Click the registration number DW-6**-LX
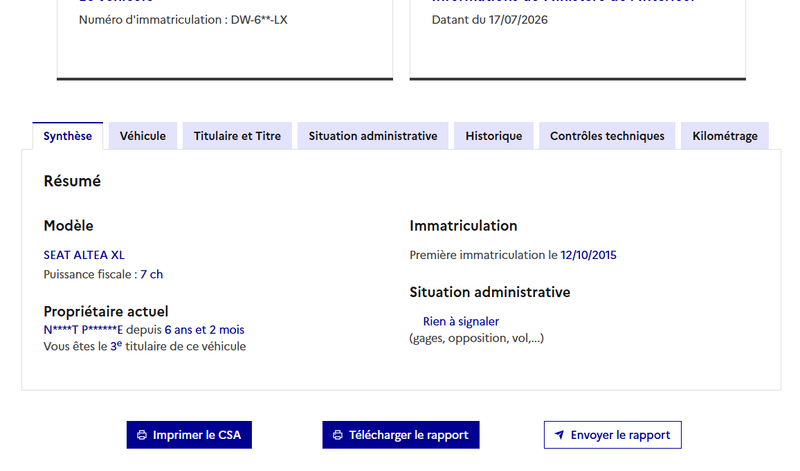The height and width of the screenshot is (471, 800). [259, 20]
